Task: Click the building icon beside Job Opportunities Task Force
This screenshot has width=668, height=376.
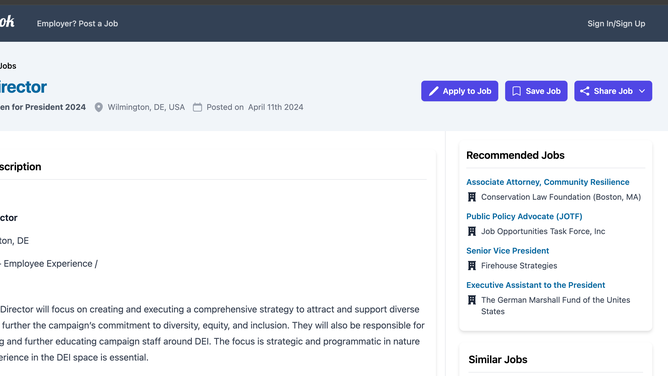Action: (472, 231)
